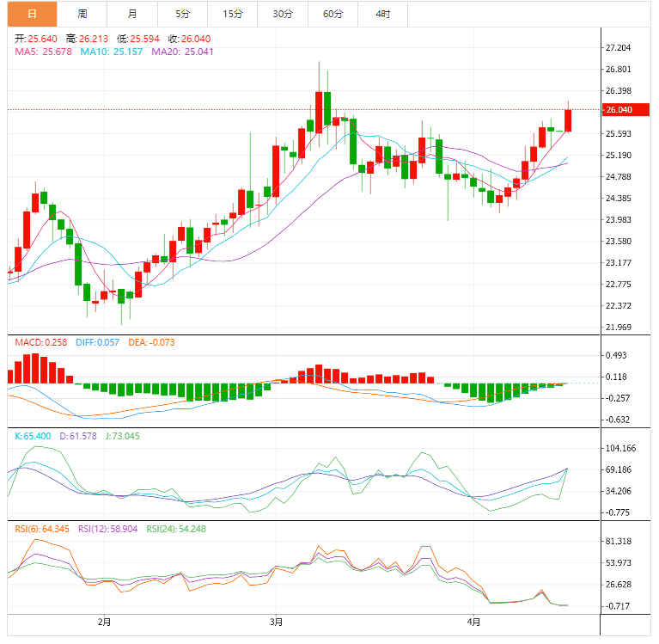Switch to the 4时 timeframe tab
Image resolution: width=659 pixels, height=644 pixels.
(382, 14)
